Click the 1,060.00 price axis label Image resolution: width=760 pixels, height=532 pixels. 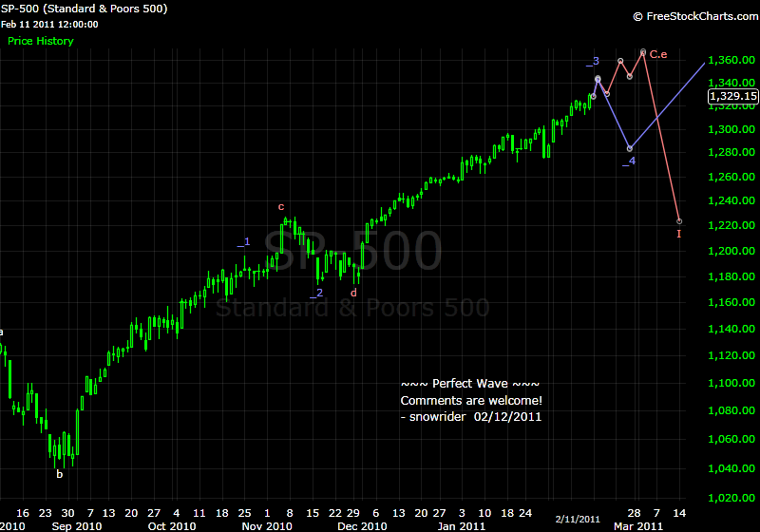pyautogui.click(x=731, y=440)
